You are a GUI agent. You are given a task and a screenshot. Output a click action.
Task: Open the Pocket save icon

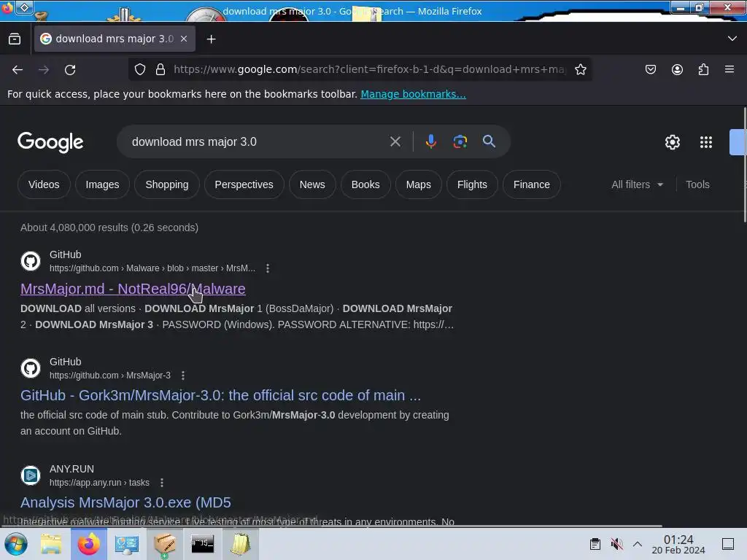tap(650, 69)
